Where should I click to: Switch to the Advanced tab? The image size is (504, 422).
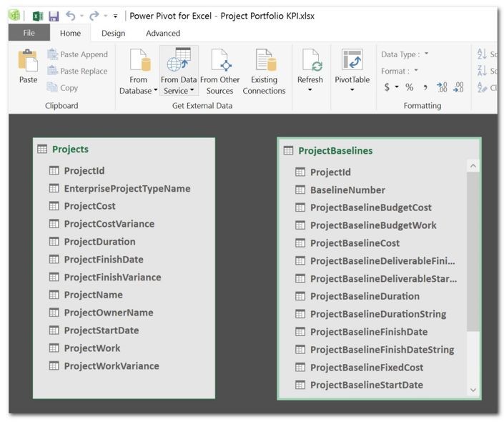[x=163, y=33]
